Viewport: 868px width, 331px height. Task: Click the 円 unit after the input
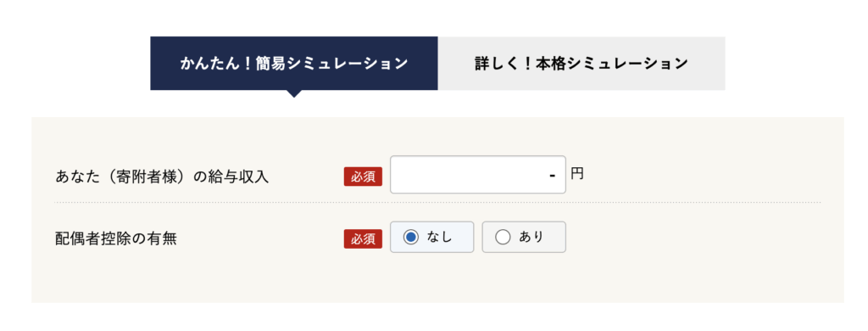[577, 175]
